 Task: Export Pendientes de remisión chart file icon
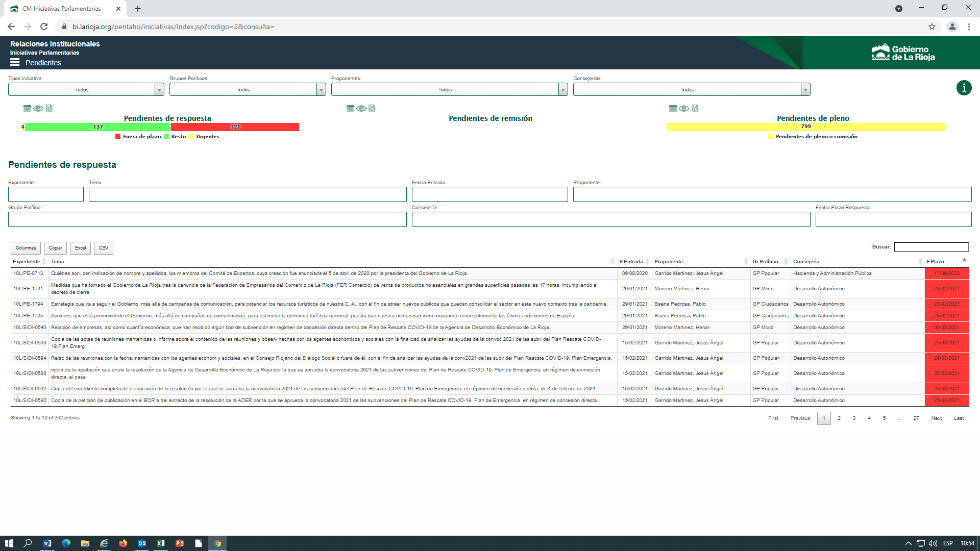coord(372,108)
